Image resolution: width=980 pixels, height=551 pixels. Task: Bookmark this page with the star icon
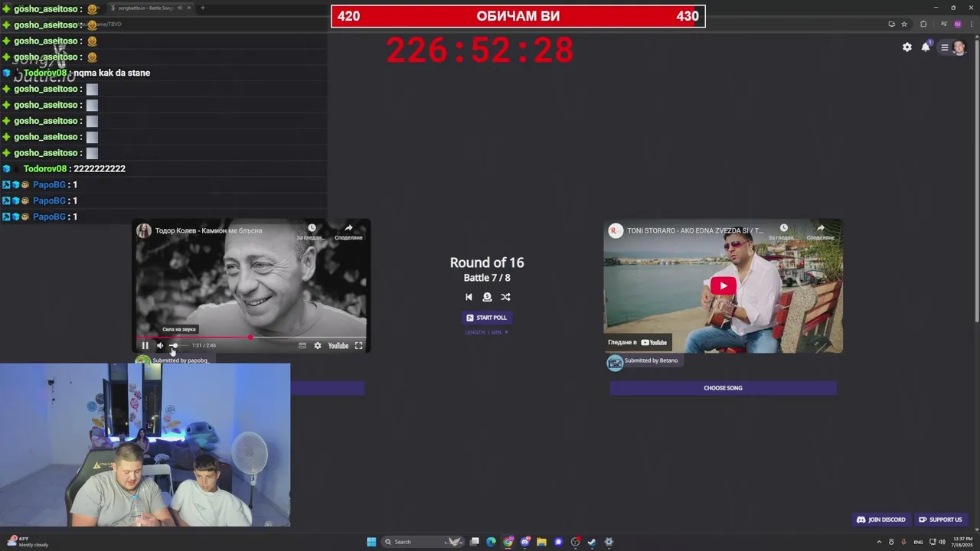coord(904,24)
